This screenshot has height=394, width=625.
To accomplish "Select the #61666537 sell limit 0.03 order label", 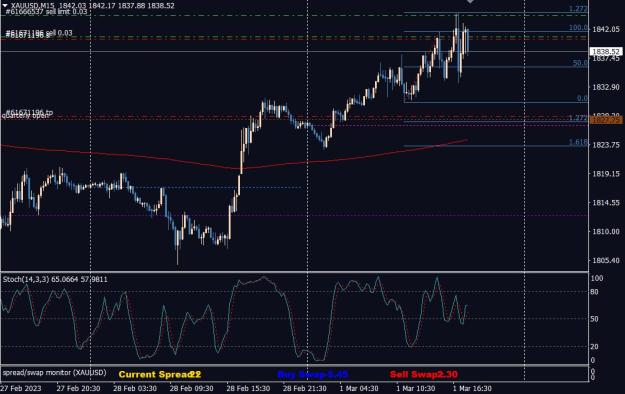I will click(x=46, y=12).
